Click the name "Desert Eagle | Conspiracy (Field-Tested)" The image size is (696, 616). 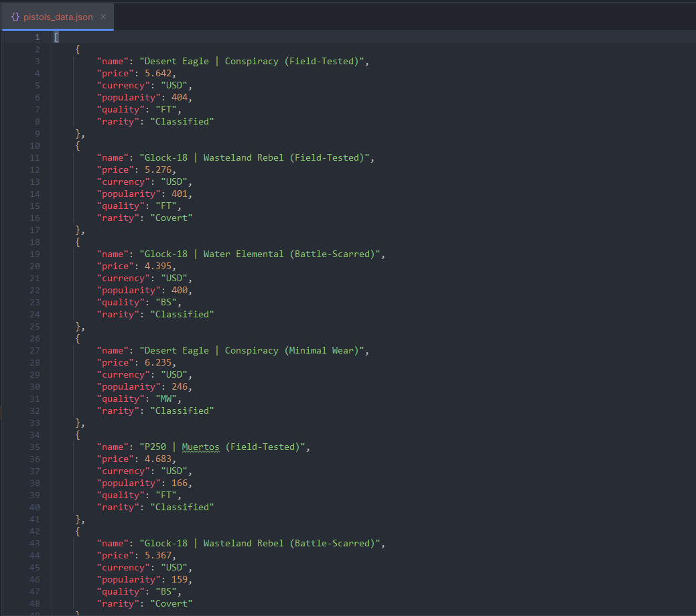pyautogui.click(x=252, y=61)
